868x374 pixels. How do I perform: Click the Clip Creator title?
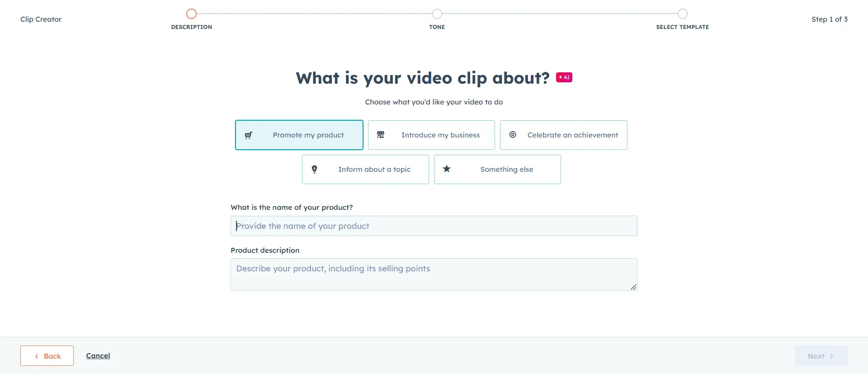(41, 19)
